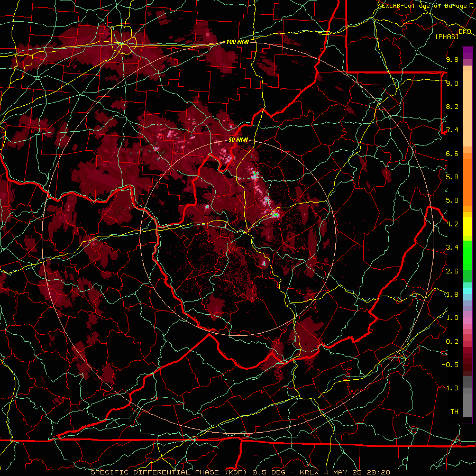The image size is (476, 476).
Task: Click the 3.4 scale value label
Action: click(452, 248)
